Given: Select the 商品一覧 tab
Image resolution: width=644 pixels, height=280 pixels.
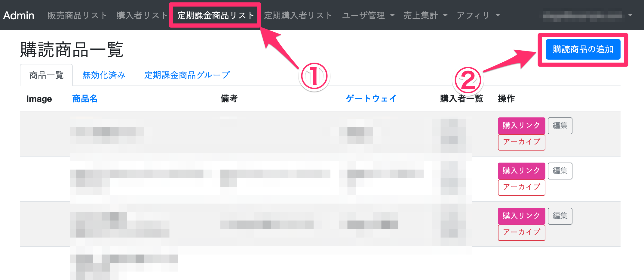Looking at the screenshot, I should 46,75.
